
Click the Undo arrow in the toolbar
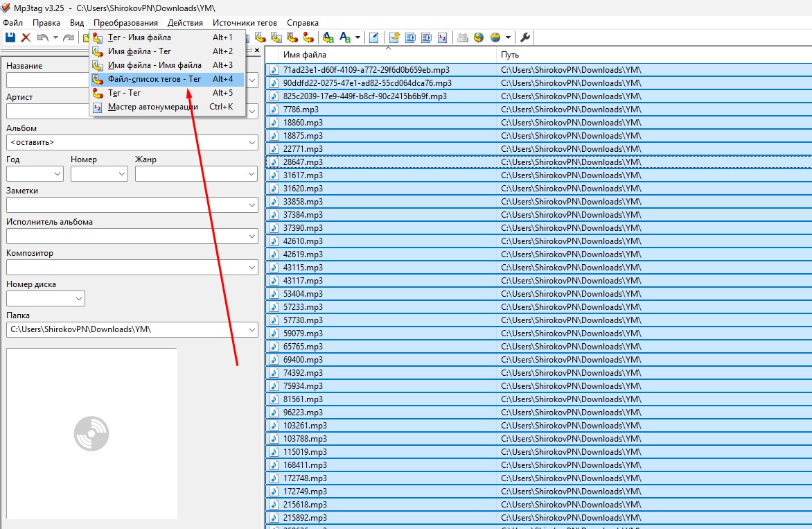click(43, 37)
